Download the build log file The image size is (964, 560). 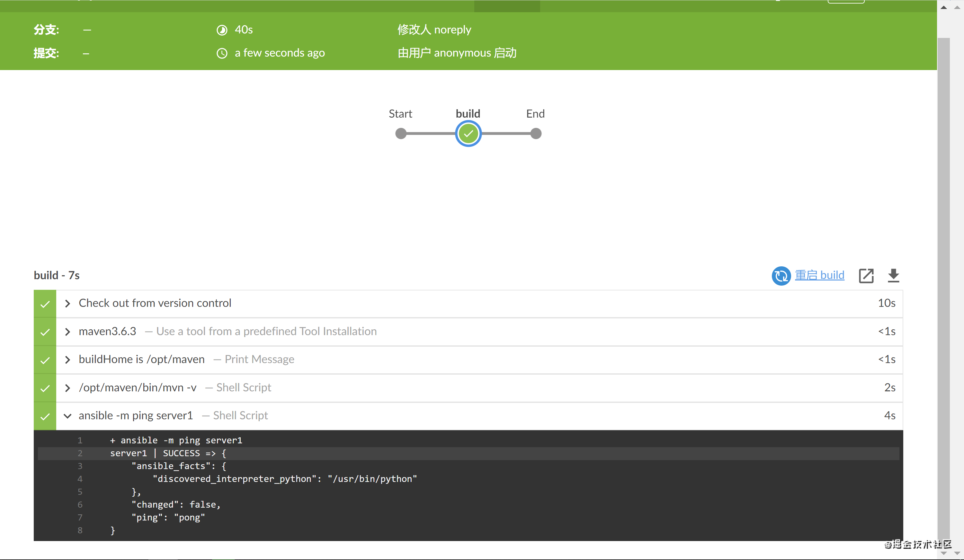(x=893, y=275)
